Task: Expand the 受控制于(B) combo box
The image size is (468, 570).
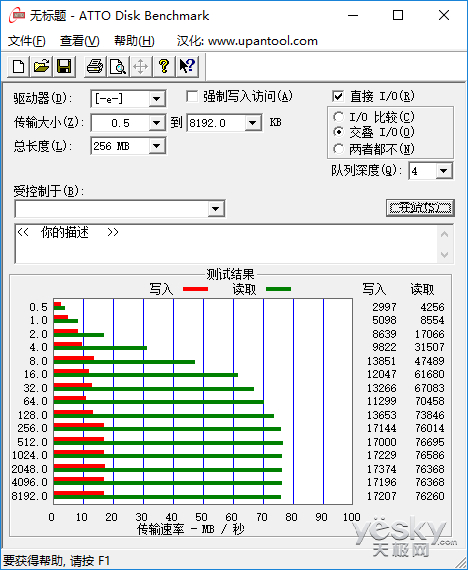Action: tap(216, 209)
